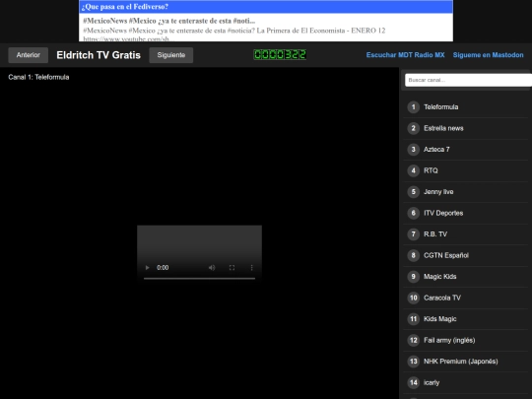
Task: Select channel 3 Azteca 7
Action: click(465, 150)
